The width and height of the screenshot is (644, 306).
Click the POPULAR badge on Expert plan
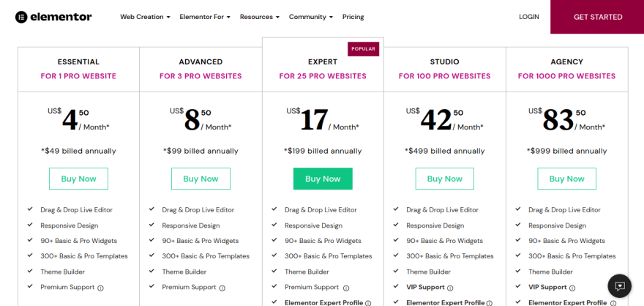tap(364, 49)
